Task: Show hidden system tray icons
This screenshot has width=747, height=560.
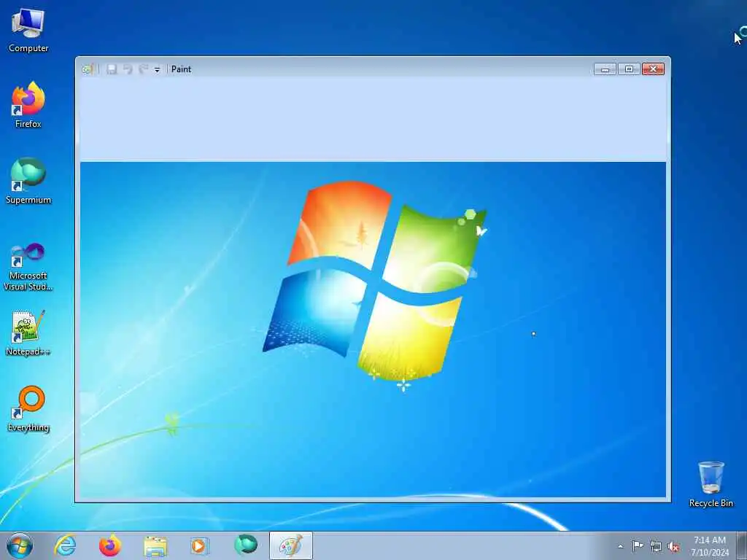Action: [x=620, y=546]
